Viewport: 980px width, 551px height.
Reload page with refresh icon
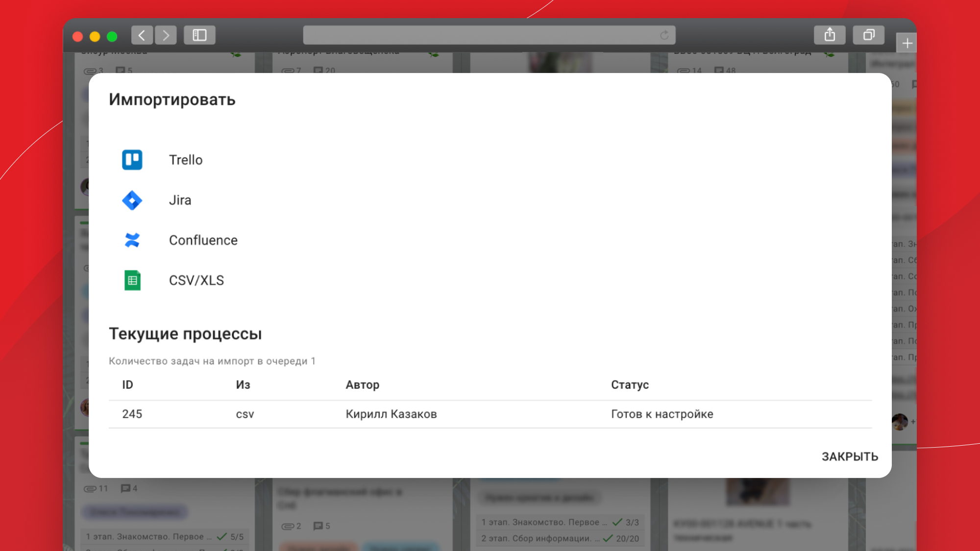pyautogui.click(x=664, y=35)
